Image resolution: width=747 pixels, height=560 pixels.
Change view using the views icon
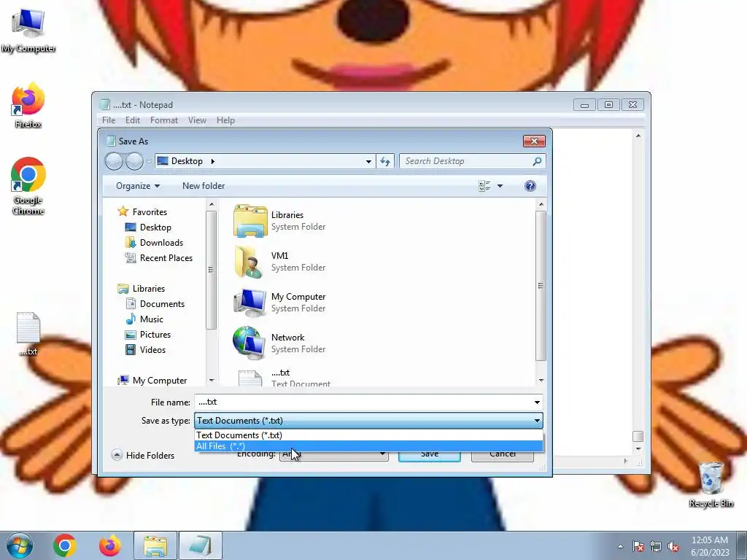point(484,186)
